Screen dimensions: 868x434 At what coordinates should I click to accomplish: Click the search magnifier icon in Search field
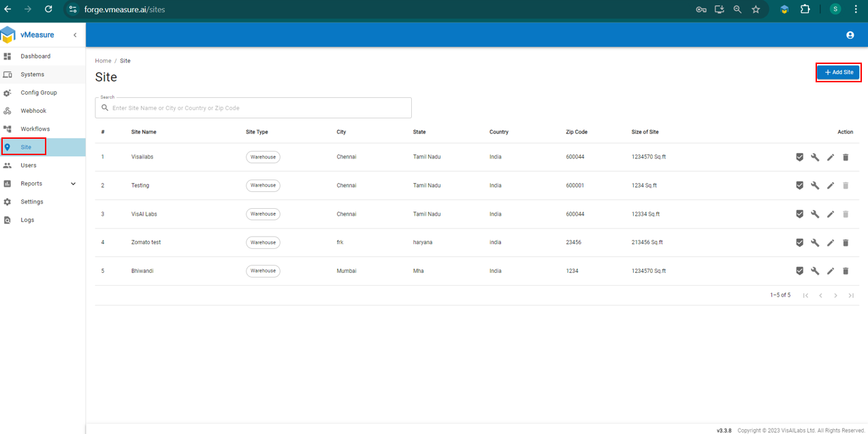tap(105, 107)
